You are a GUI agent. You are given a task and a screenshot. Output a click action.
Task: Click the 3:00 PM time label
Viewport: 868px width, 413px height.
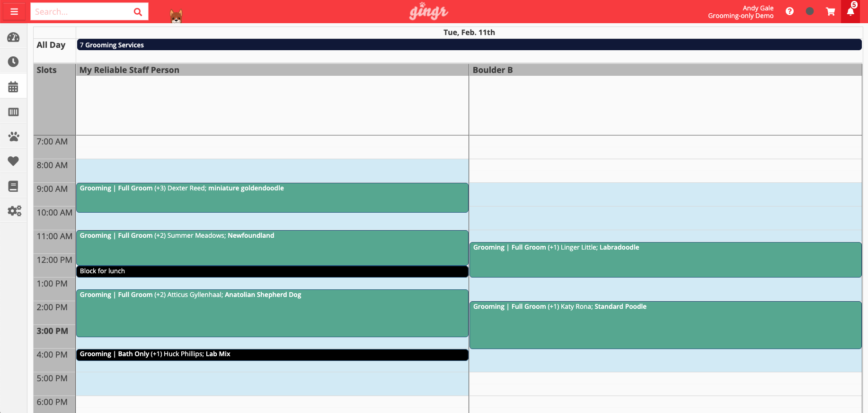pyautogui.click(x=52, y=331)
